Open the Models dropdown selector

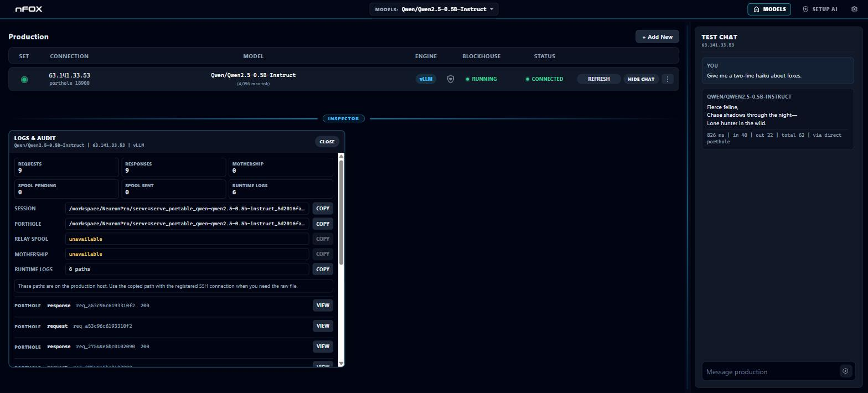click(x=434, y=9)
